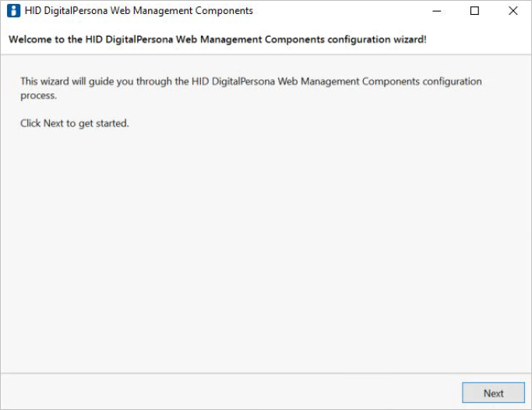
Task: Click the HID DigitalPersona app icon in title bar
Action: (13, 11)
